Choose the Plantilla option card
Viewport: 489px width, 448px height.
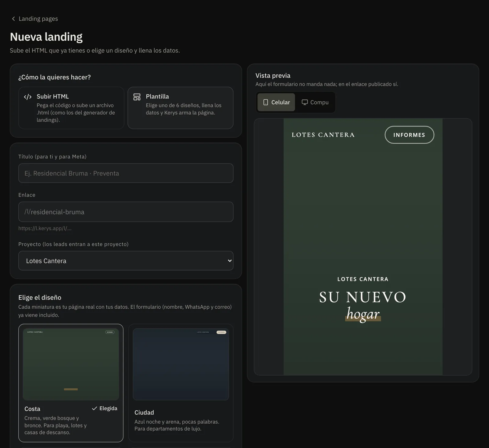tap(180, 108)
